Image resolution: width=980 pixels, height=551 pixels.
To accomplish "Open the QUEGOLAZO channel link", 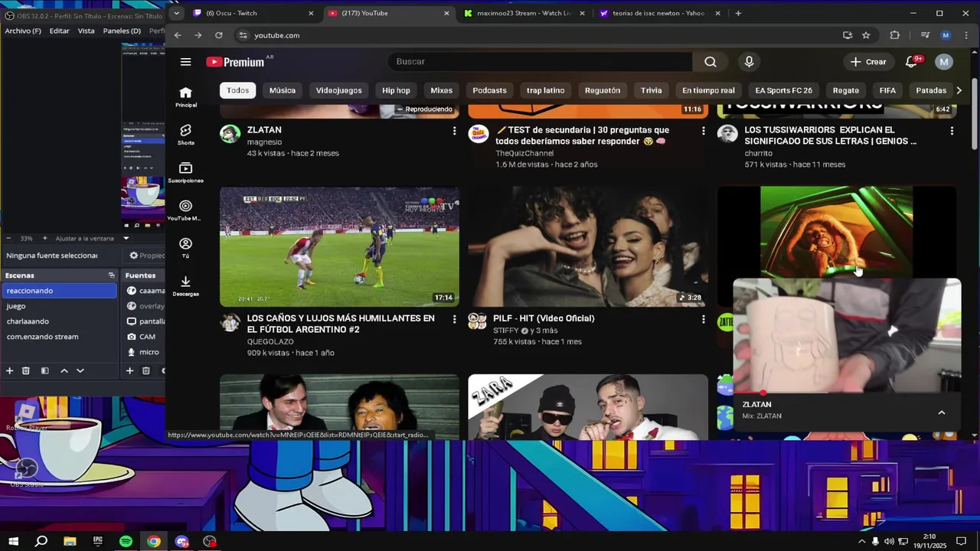I will point(270,341).
